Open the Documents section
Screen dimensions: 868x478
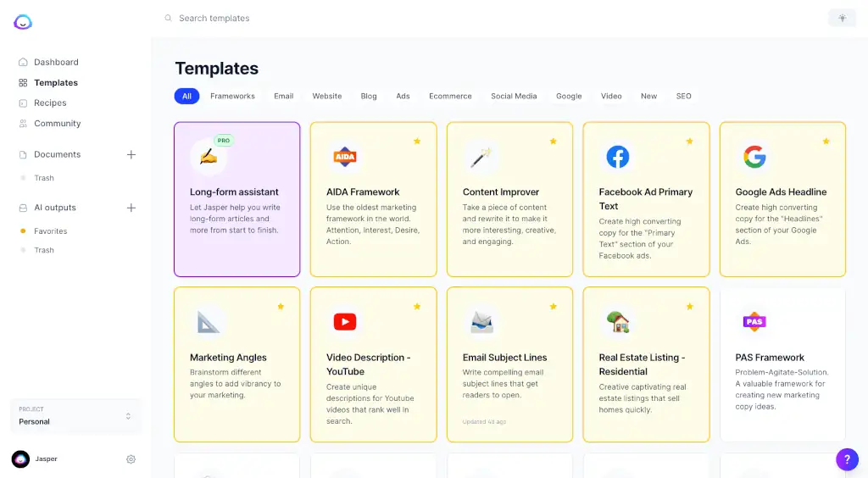(57, 154)
